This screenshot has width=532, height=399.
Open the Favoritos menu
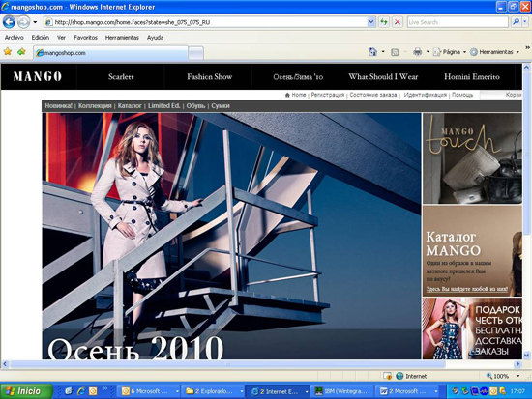click(85, 38)
